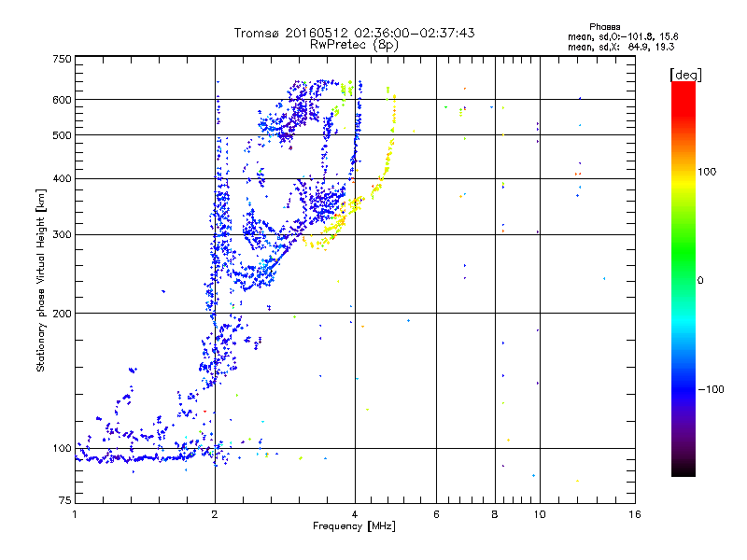Click y-axis tick label "750"
Image resolution: width=747 pixels, height=560 pixels.
(x=62, y=59)
